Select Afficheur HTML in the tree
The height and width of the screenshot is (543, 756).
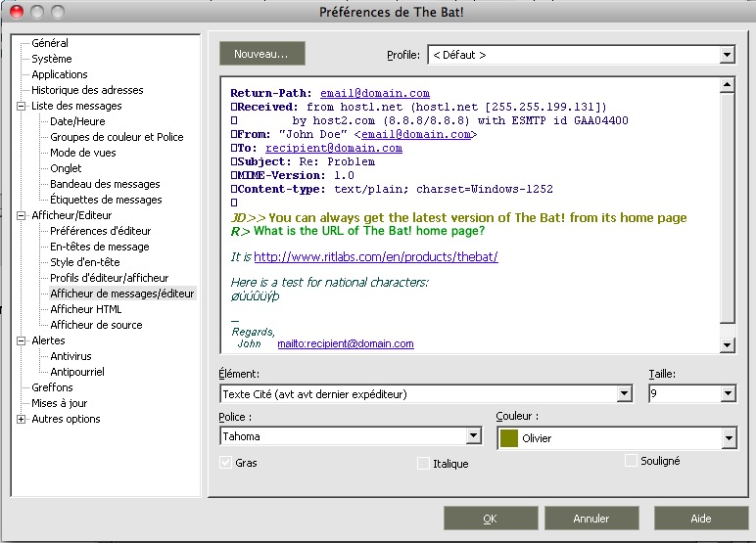(86, 309)
